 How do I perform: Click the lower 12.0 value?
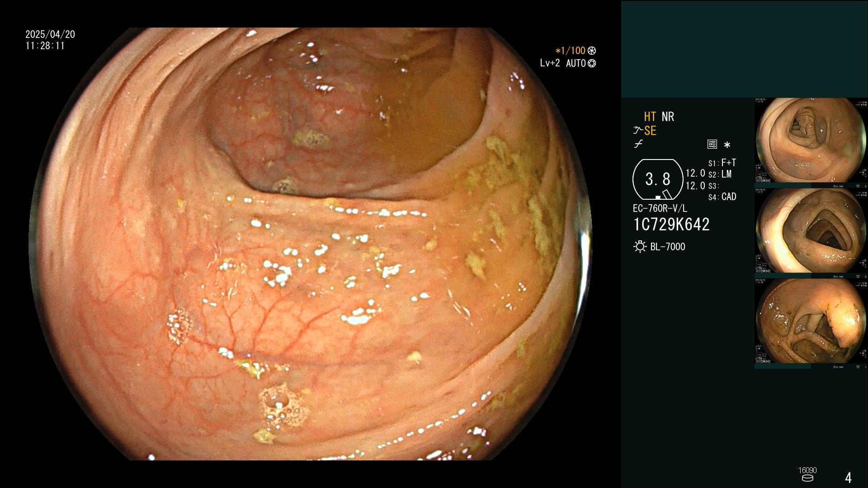coord(695,186)
